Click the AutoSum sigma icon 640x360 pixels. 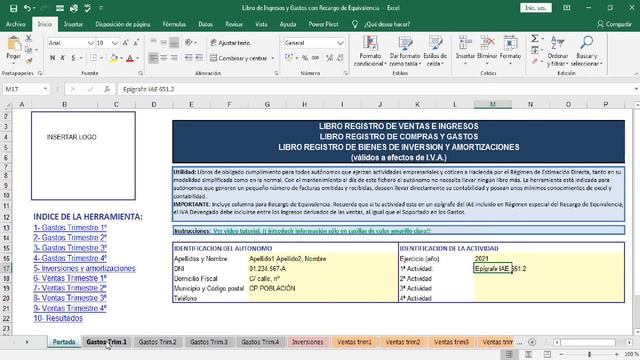click(535, 39)
